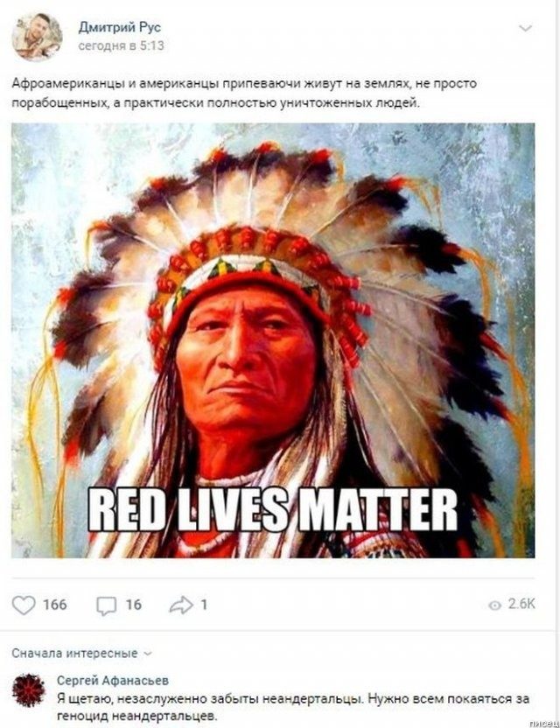
Task: Click the share count 1
Action: pos(203,605)
